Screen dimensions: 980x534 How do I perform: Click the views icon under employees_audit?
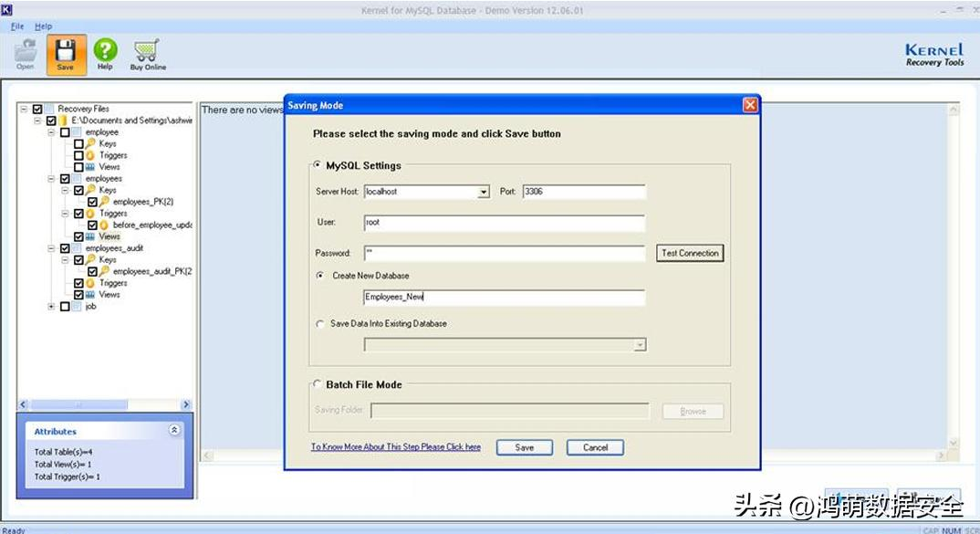[90, 295]
